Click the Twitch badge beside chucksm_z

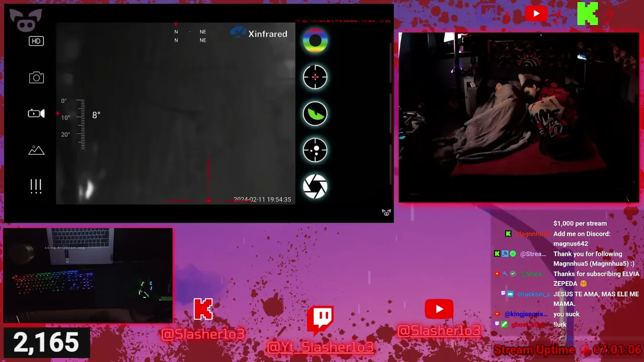pos(503,294)
